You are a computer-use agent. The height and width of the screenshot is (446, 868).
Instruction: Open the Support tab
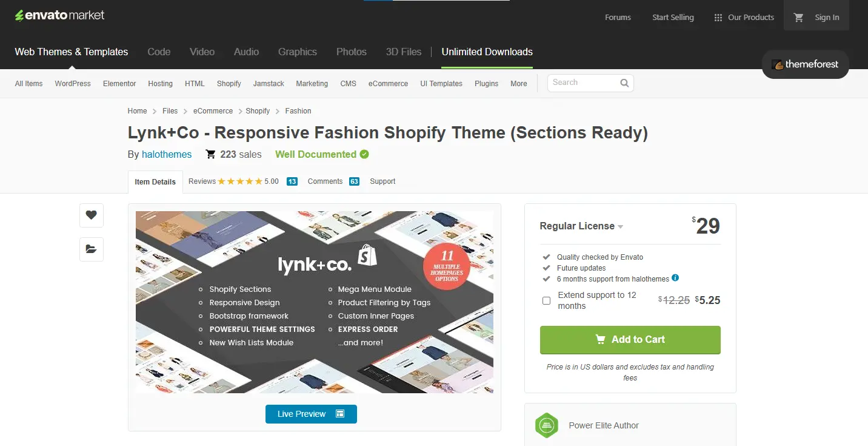(382, 181)
